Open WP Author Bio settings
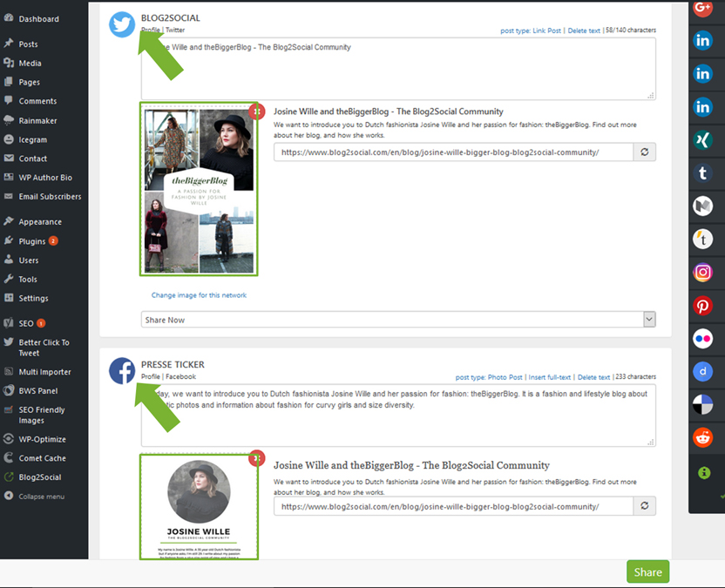725x588 pixels. coord(44,177)
